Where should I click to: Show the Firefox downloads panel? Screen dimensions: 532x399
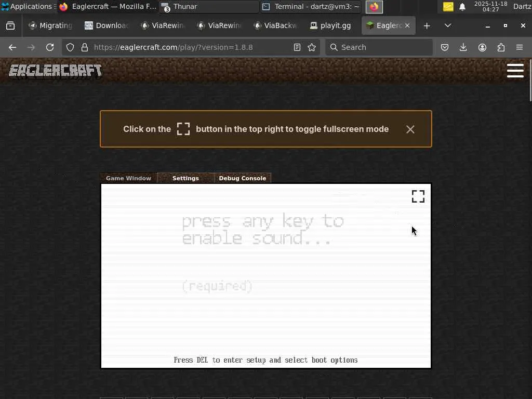pyautogui.click(x=463, y=47)
